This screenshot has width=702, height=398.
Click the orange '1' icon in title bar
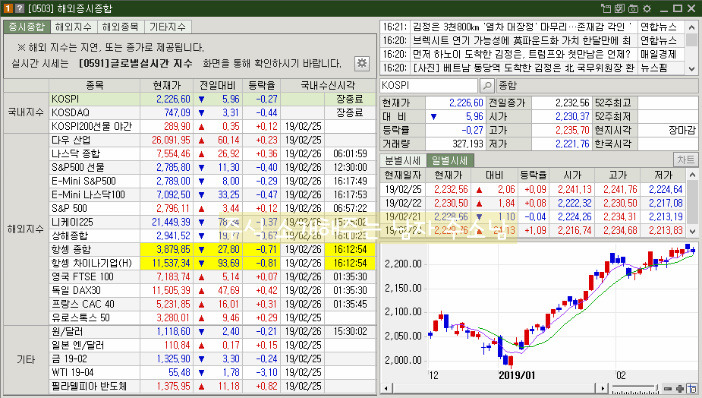point(8,9)
